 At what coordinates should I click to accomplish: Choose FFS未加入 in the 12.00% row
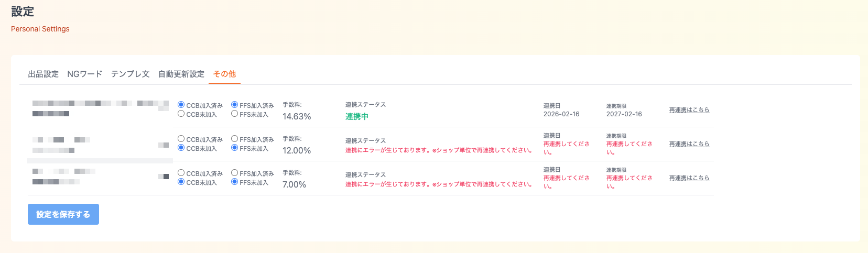coord(234,148)
